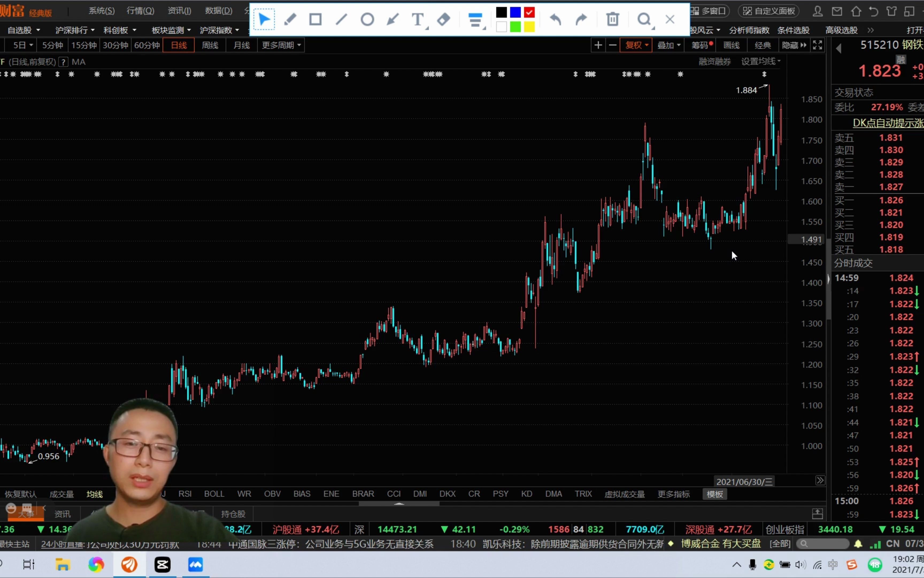Open the 模板 template button

pos(714,494)
